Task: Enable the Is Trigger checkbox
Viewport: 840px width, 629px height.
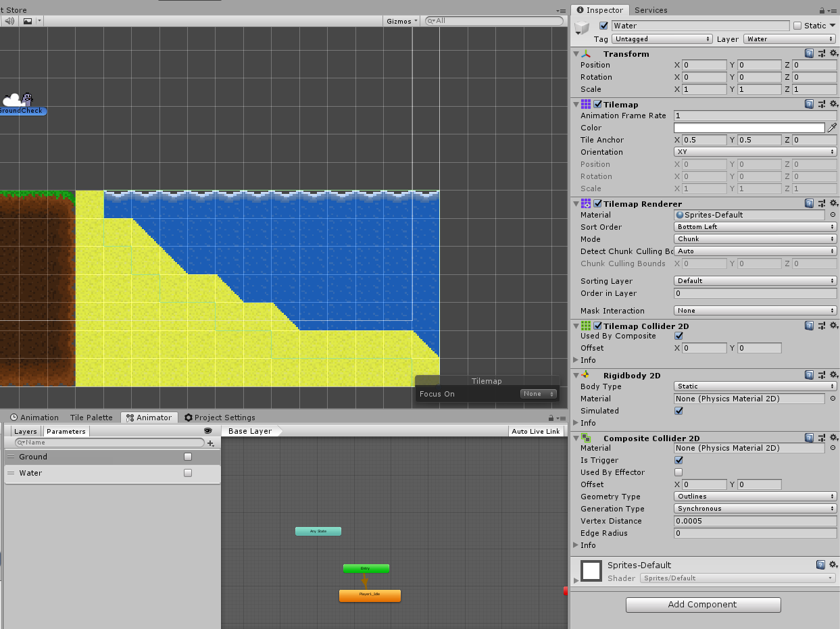Action: click(x=678, y=460)
